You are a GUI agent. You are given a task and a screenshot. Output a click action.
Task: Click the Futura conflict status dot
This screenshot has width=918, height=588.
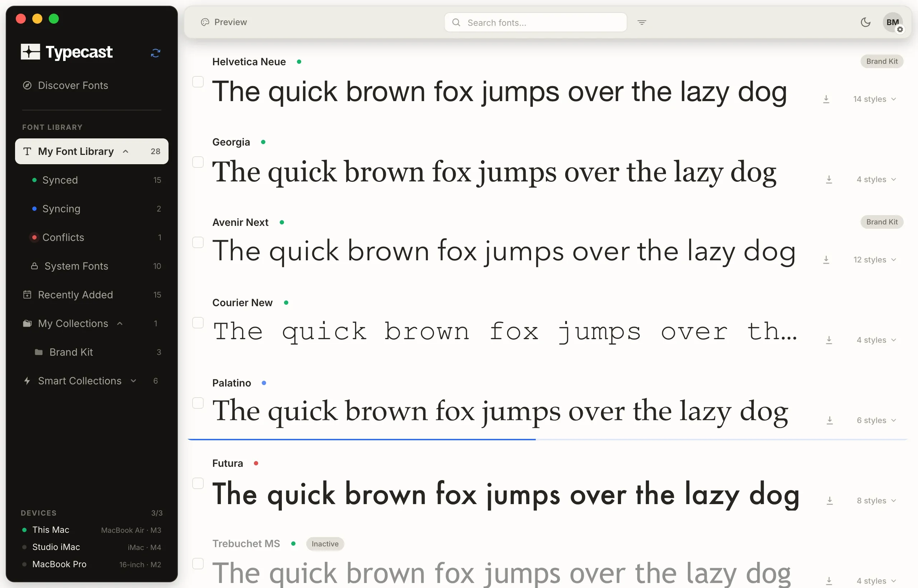tap(256, 463)
